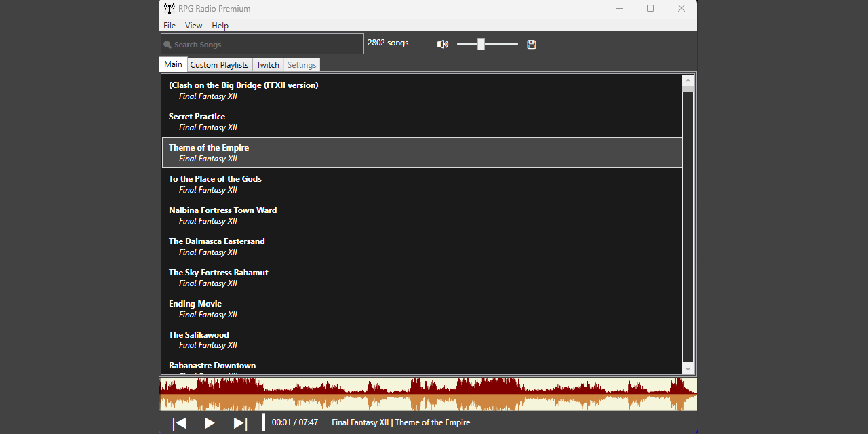The image size is (868, 434).
Task: Select the song The Salikawood
Action: click(339, 339)
